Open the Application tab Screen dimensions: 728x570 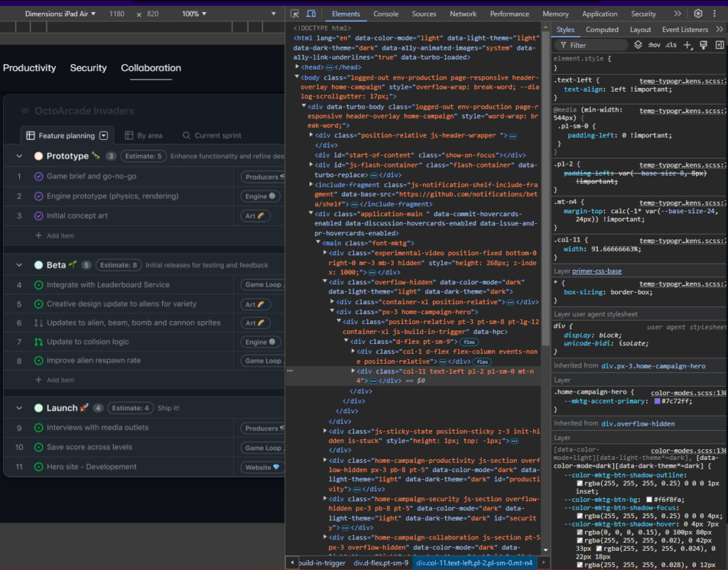(600, 14)
